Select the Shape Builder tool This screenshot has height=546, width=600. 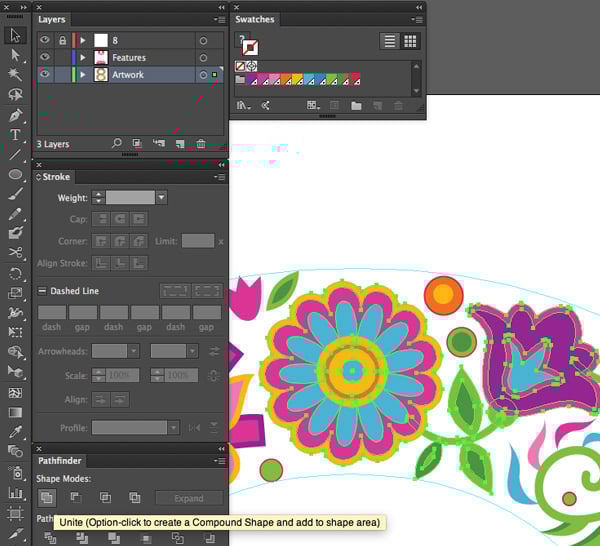coord(15,352)
